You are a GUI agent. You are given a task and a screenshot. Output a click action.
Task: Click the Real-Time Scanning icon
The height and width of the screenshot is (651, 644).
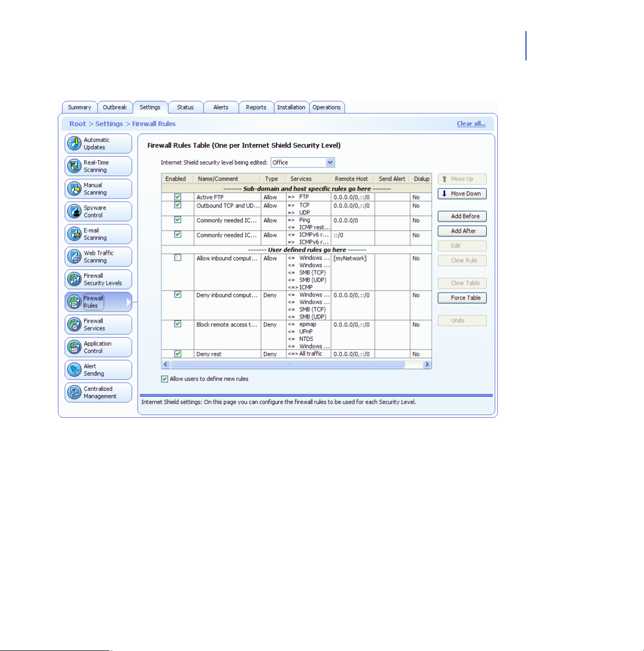(x=75, y=166)
